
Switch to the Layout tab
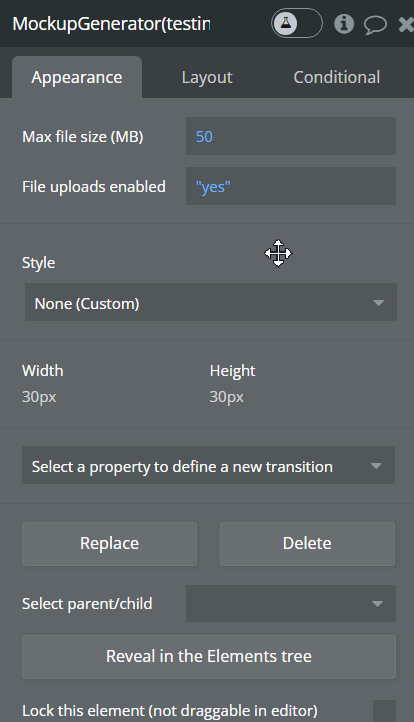[x=207, y=77]
